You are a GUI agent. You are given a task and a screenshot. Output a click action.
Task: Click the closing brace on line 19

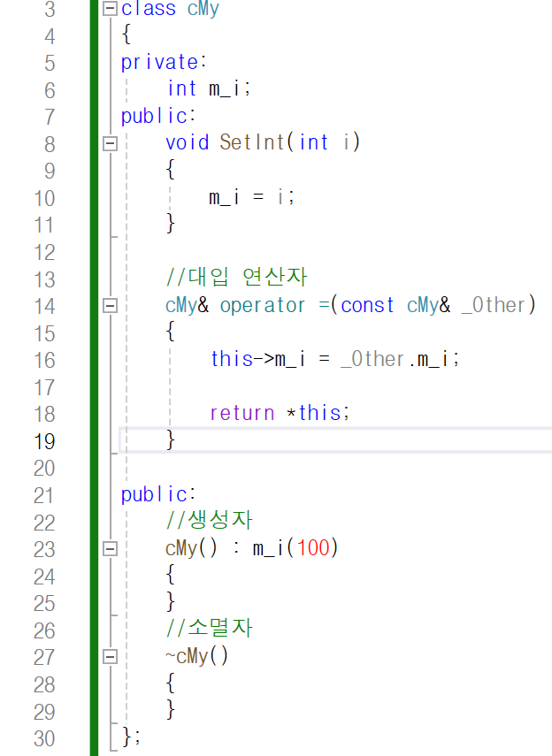click(x=170, y=440)
